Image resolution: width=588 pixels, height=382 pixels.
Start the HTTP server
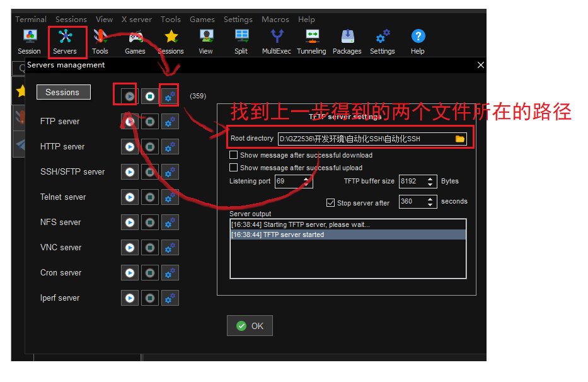tap(130, 147)
